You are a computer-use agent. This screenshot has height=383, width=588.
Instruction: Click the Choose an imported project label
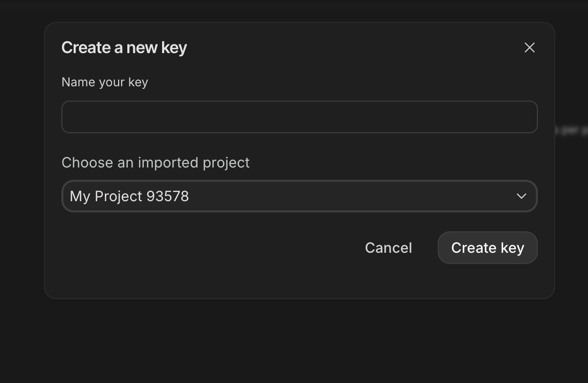155,162
